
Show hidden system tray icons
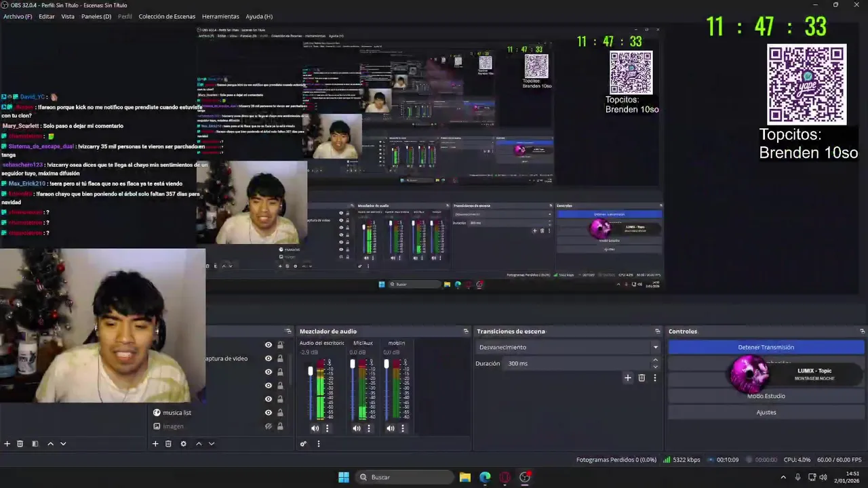coord(783,477)
